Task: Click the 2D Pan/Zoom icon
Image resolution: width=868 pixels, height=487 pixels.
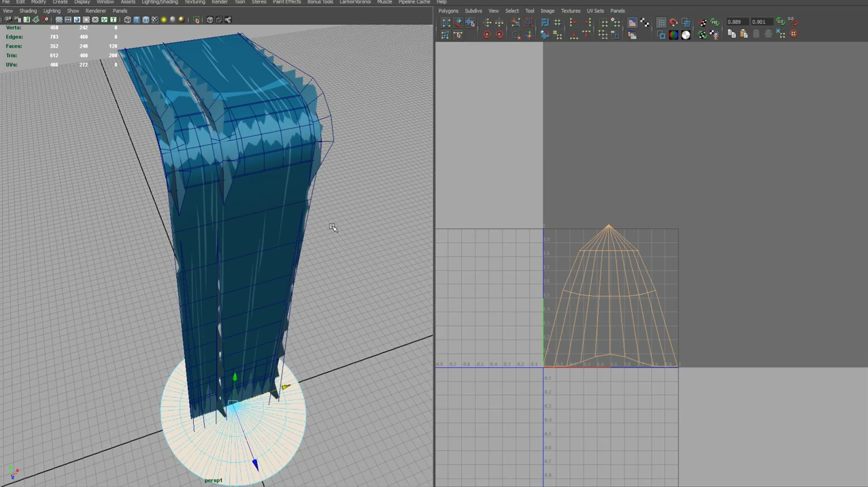Action: [45, 20]
